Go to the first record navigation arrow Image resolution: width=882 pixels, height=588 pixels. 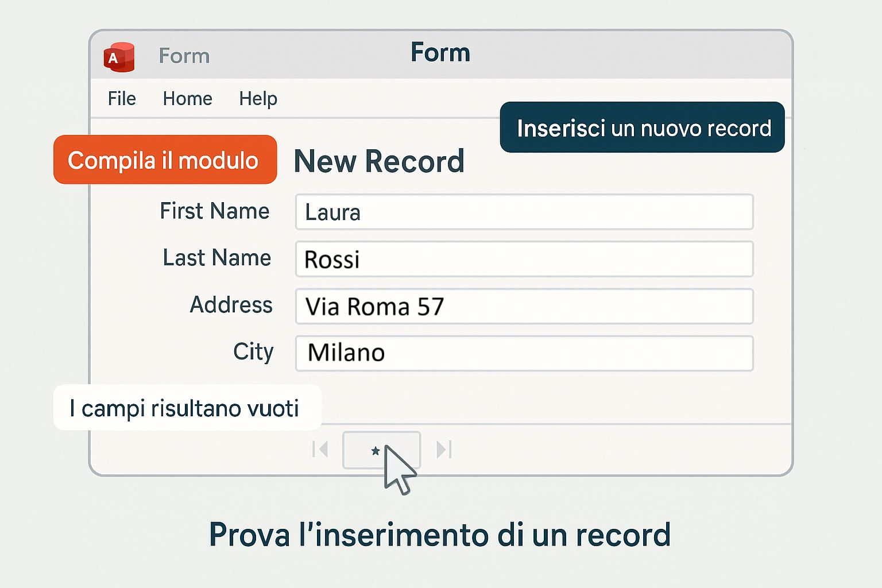pyautogui.click(x=320, y=449)
